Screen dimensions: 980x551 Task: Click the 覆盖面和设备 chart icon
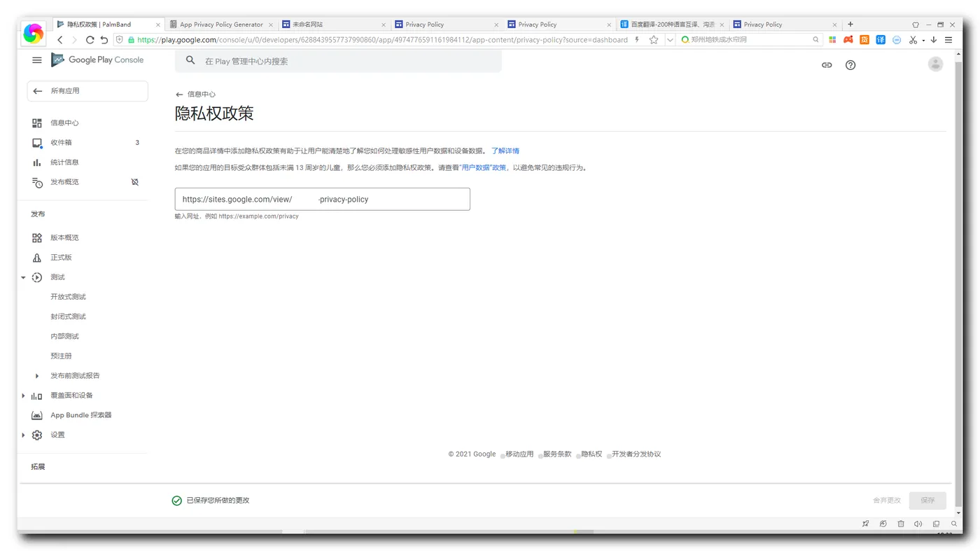pyautogui.click(x=37, y=396)
